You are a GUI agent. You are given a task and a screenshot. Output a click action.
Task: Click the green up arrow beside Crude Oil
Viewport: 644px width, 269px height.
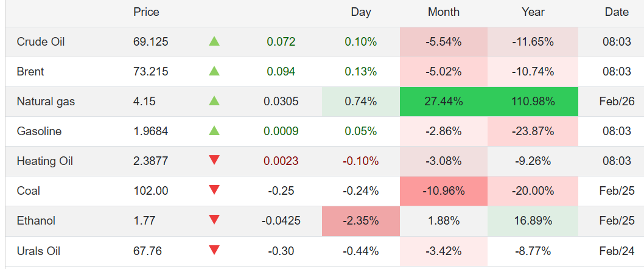(214, 41)
